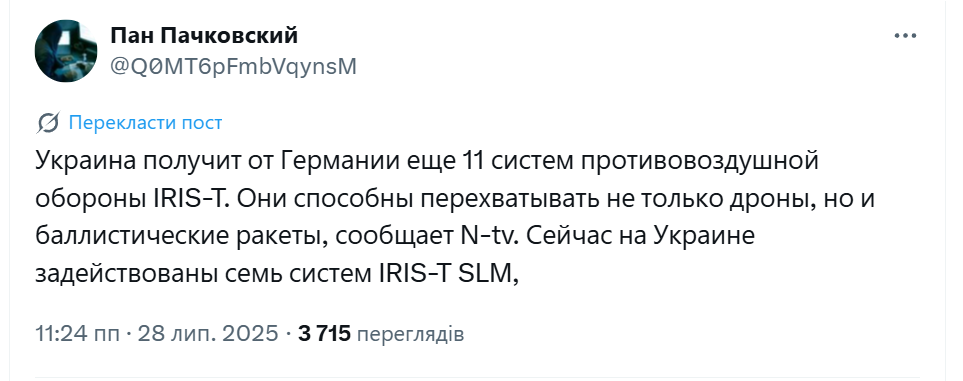Click the N-tv source mention

(488, 236)
